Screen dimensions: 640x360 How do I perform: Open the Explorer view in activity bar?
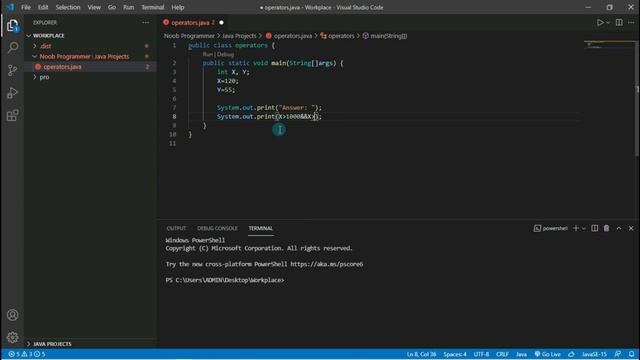click(13, 26)
